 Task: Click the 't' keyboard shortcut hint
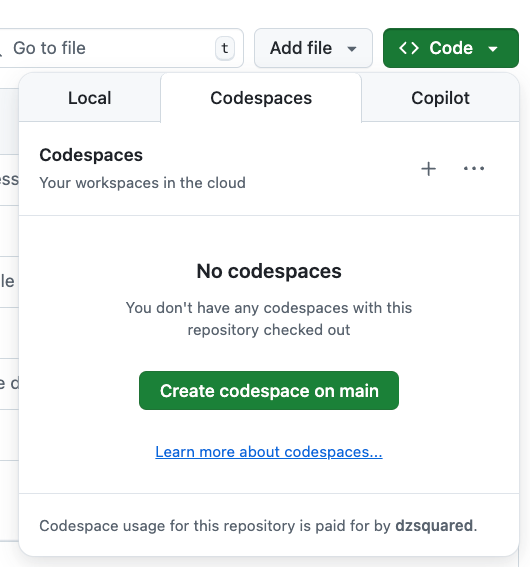(x=225, y=48)
